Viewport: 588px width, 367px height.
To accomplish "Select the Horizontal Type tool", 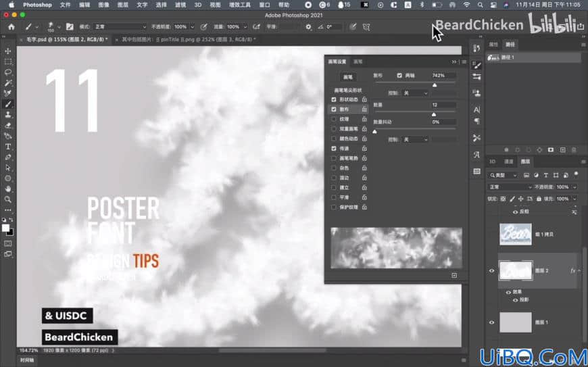I will pos(8,147).
